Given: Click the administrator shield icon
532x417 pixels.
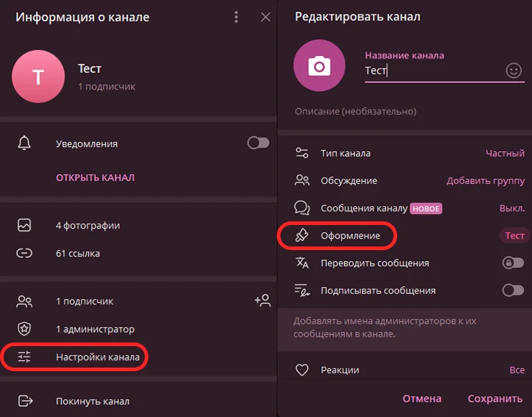Looking at the screenshot, I should pyautogui.click(x=24, y=329).
